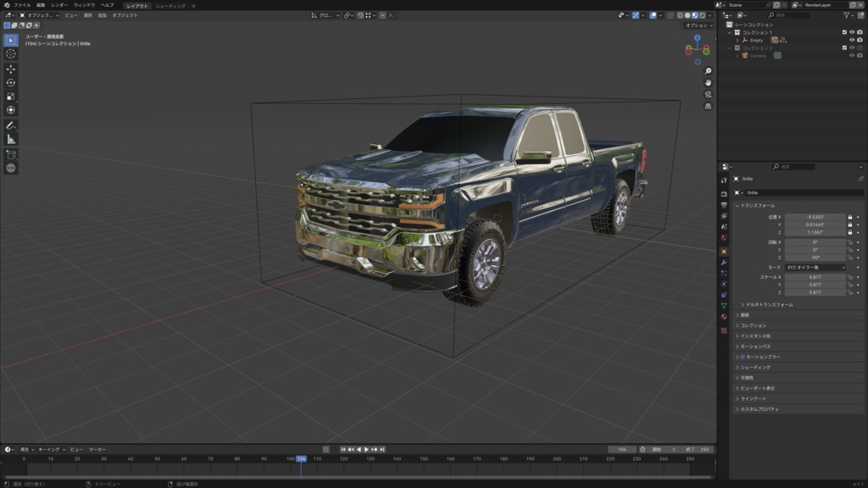Viewport: 868px width, 488px height.
Task: Open the ファイル menu
Action: [22, 5]
